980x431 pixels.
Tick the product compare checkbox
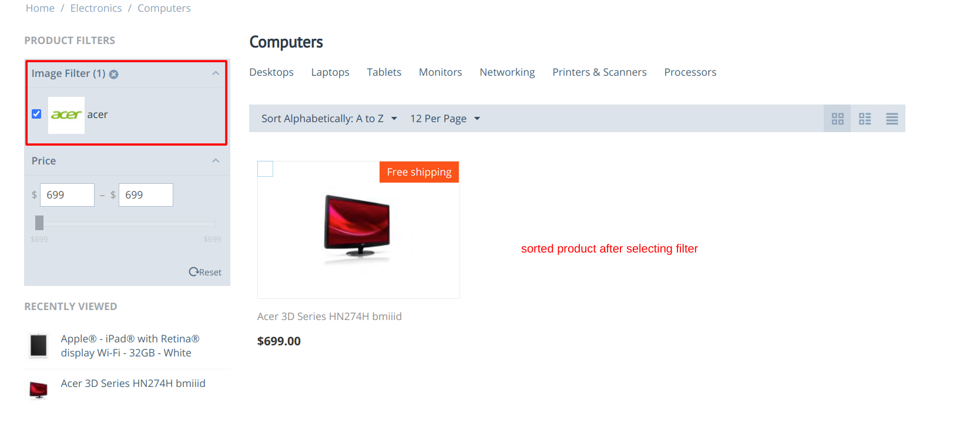pyautogui.click(x=266, y=169)
